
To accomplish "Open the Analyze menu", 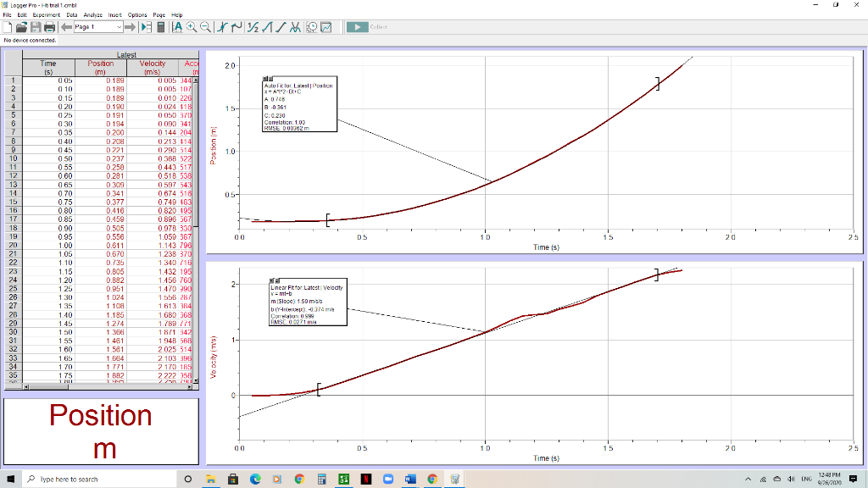I will 92,14.
